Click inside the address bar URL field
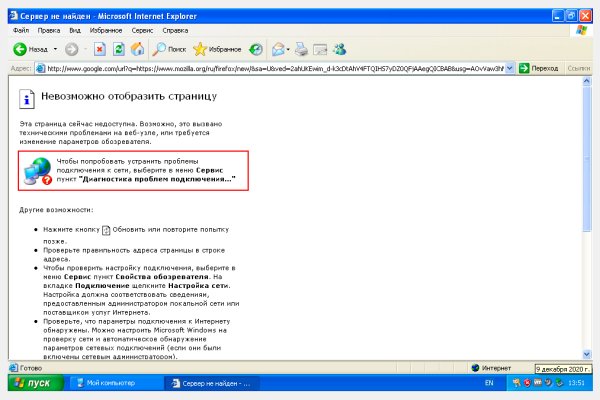Screen dimensions: 600x400 pyautogui.click(x=270, y=68)
